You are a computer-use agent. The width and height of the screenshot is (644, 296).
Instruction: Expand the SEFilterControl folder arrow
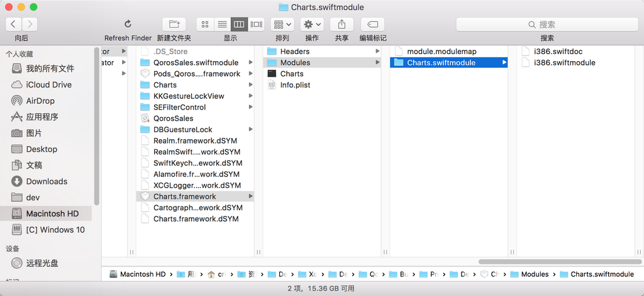coord(250,107)
